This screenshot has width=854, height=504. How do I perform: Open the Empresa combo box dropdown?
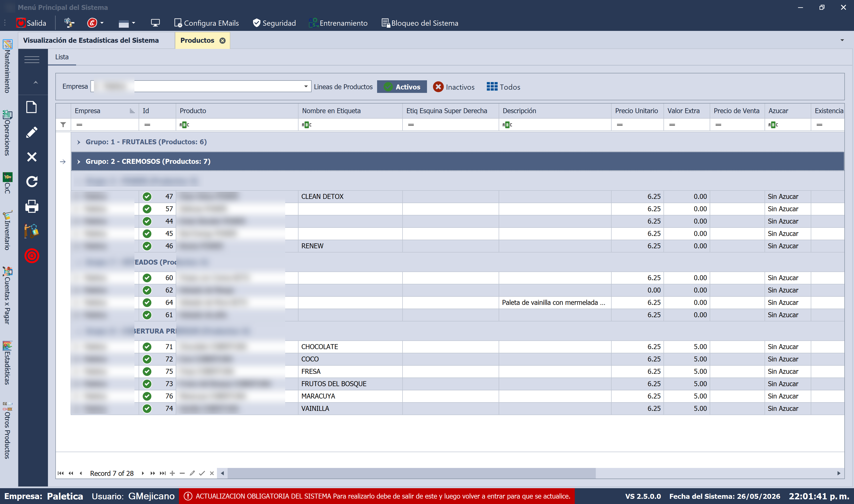(306, 87)
